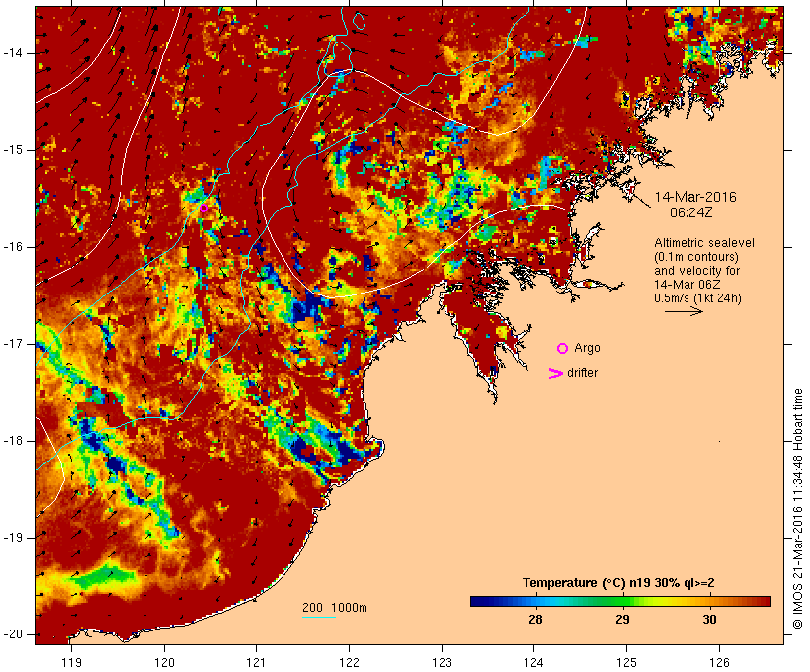Click the date label '14-Mar-2016'
This screenshot has height=672, width=810.
[x=695, y=197]
